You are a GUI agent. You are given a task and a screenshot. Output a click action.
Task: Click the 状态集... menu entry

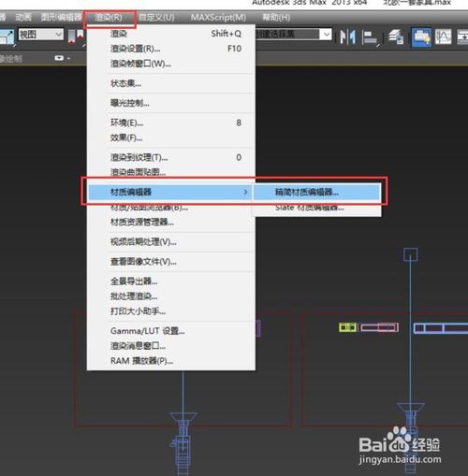click(171, 83)
